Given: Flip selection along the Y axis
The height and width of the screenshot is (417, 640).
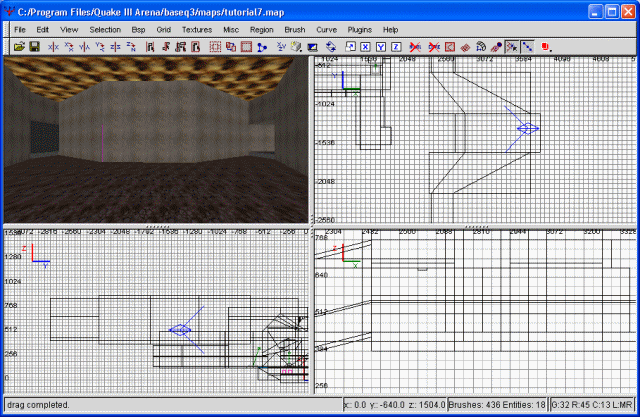Looking at the screenshot, I should 84,47.
